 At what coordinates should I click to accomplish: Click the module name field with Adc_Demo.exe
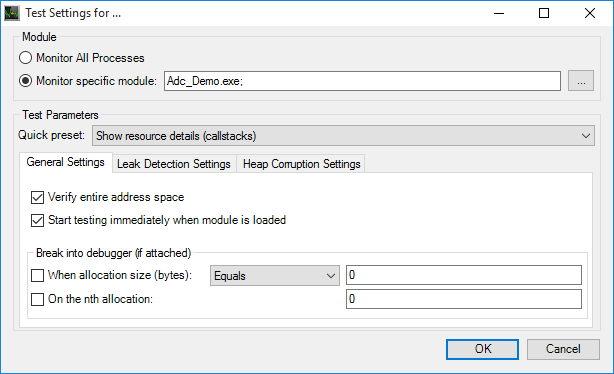[x=362, y=81]
